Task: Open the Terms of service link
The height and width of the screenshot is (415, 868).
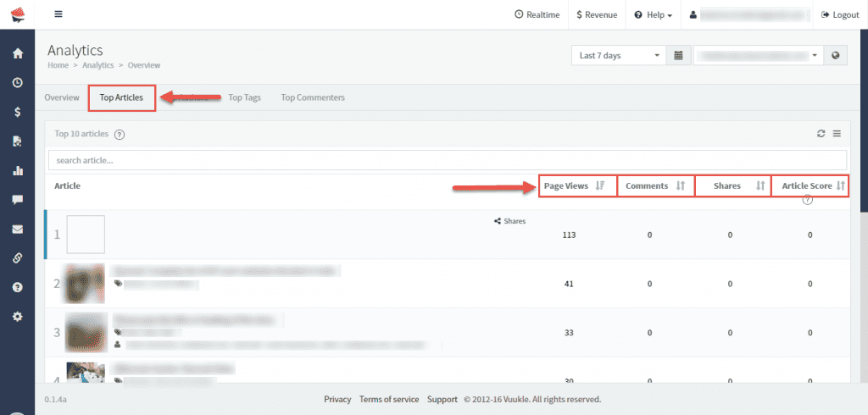Action: 389,399
